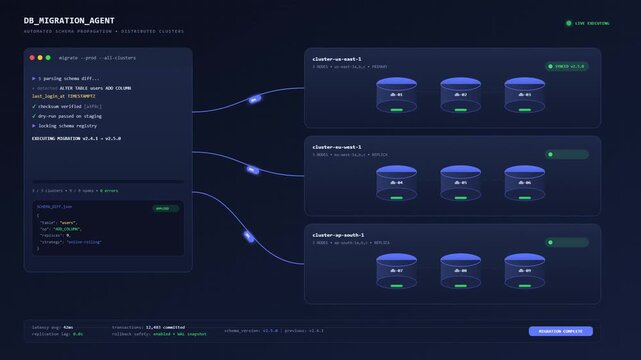Click the cluster-ap-south-1 heading
Image resolution: width=641 pixels, height=360 pixels.
click(x=338, y=235)
